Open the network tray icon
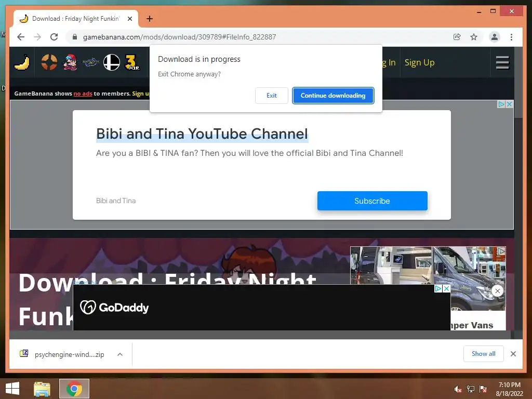 point(471,389)
